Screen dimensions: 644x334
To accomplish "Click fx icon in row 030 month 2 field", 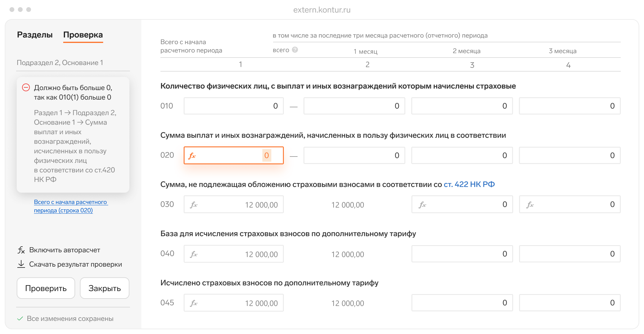I will click(x=422, y=205).
